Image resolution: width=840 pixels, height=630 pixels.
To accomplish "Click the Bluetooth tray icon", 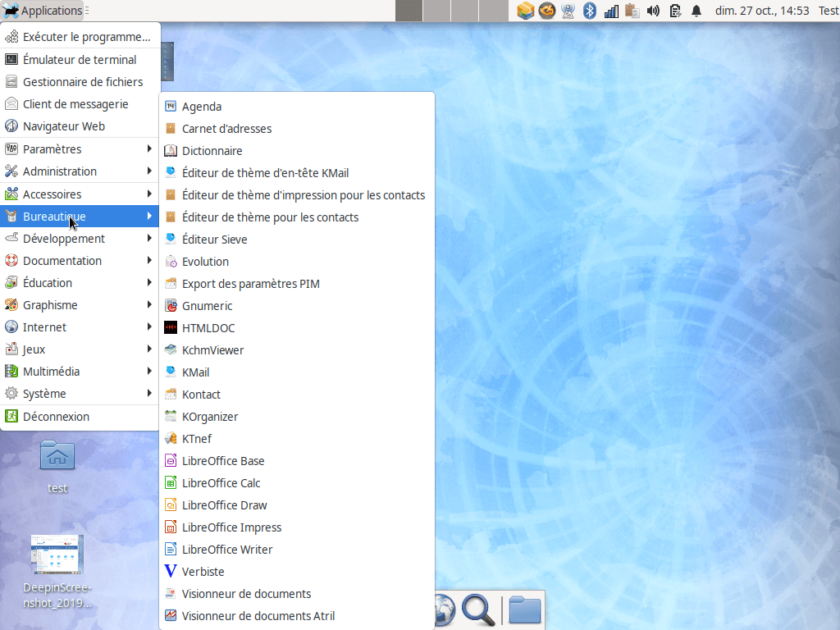I will 590,11.
